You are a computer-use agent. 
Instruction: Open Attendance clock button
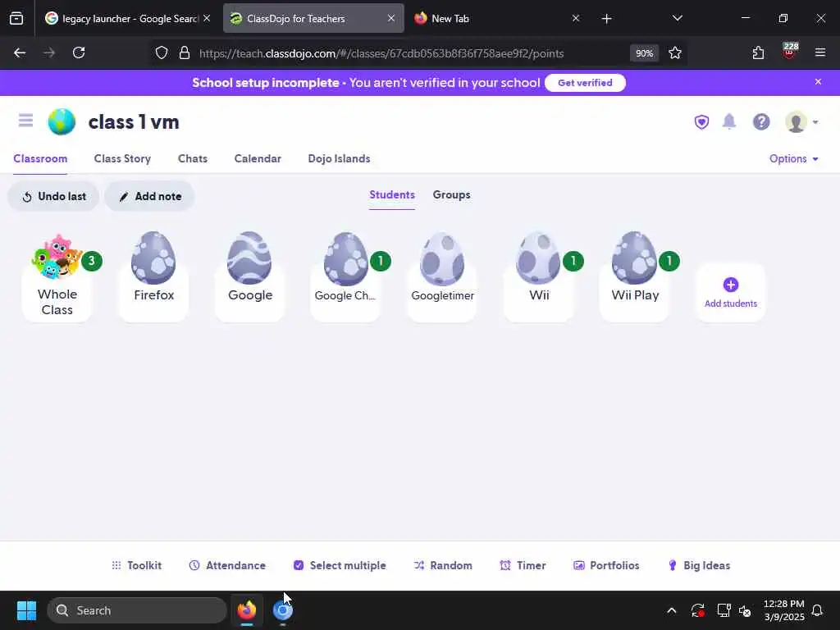[227, 566]
